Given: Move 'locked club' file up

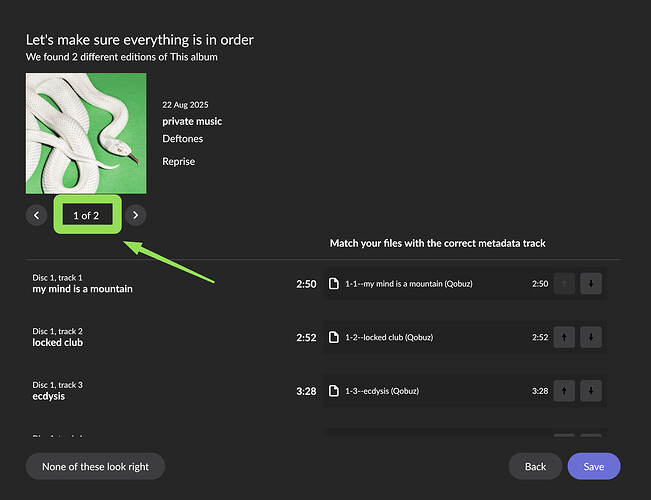Looking at the screenshot, I should tap(564, 337).
